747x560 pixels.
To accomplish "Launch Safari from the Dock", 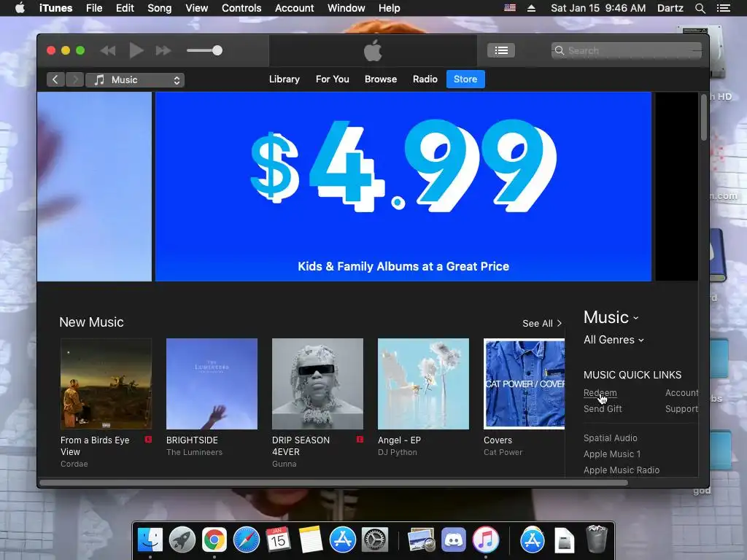I will click(246, 540).
